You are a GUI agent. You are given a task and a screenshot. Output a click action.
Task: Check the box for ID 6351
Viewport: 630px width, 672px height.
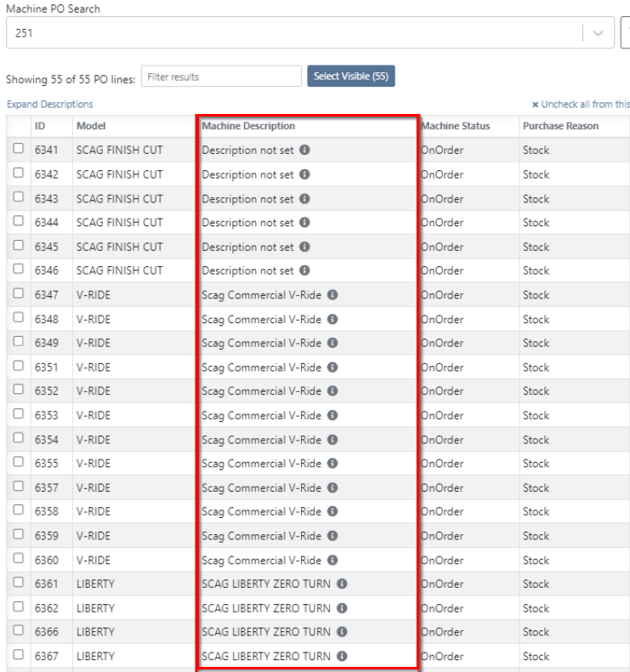click(x=19, y=366)
